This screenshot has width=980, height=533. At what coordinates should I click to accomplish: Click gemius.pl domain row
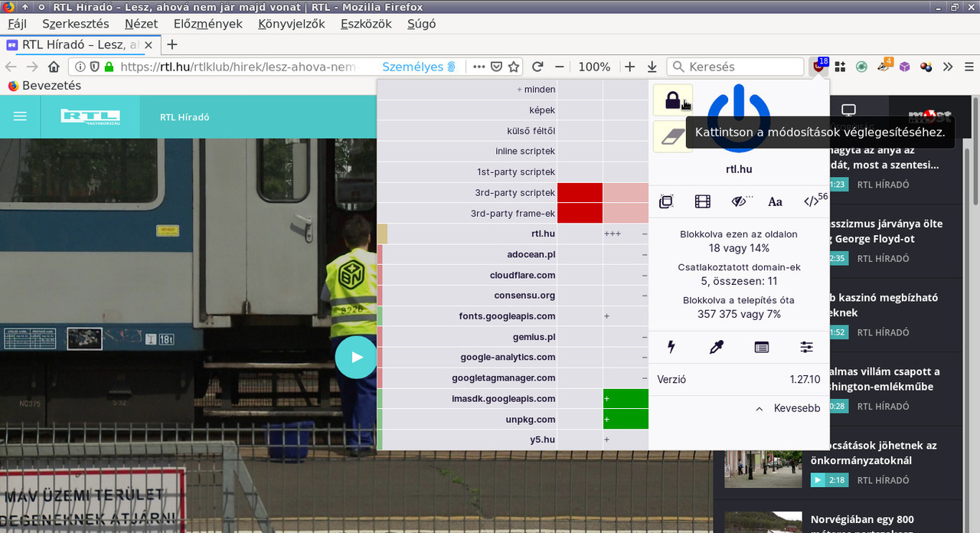pyautogui.click(x=468, y=336)
